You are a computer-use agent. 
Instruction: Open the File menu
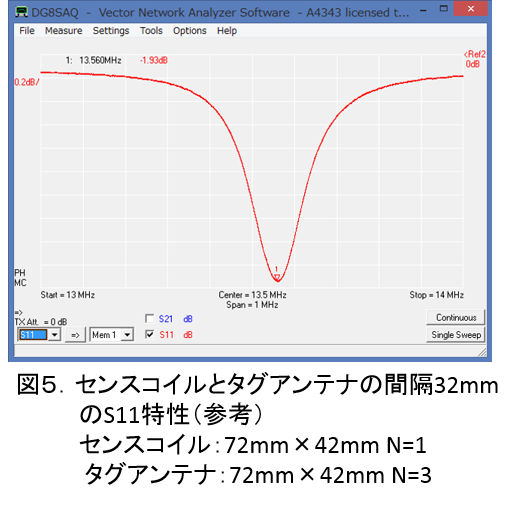coord(27,31)
